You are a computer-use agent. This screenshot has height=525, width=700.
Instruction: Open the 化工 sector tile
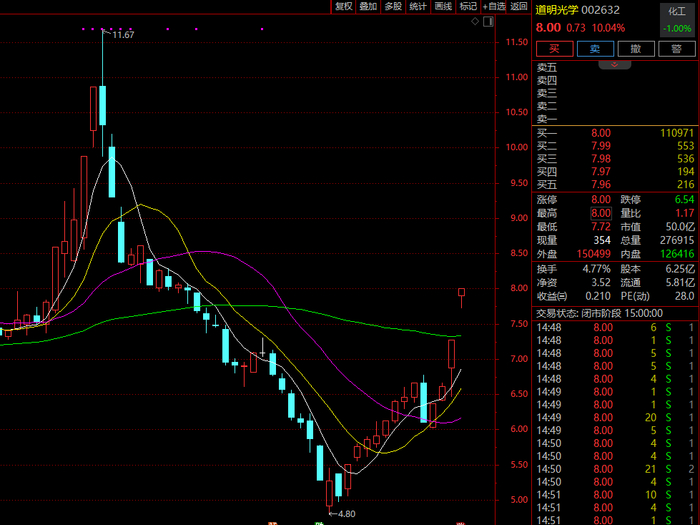pyautogui.click(x=677, y=20)
